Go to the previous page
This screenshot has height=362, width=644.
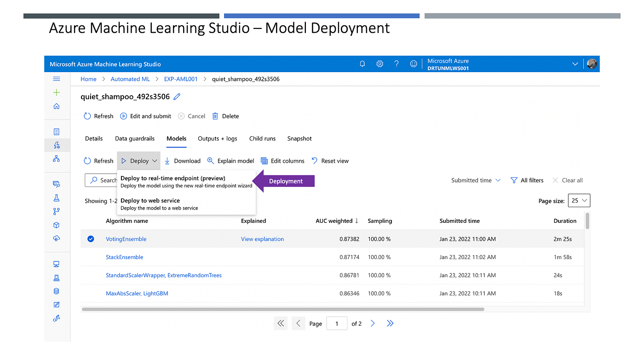point(298,323)
